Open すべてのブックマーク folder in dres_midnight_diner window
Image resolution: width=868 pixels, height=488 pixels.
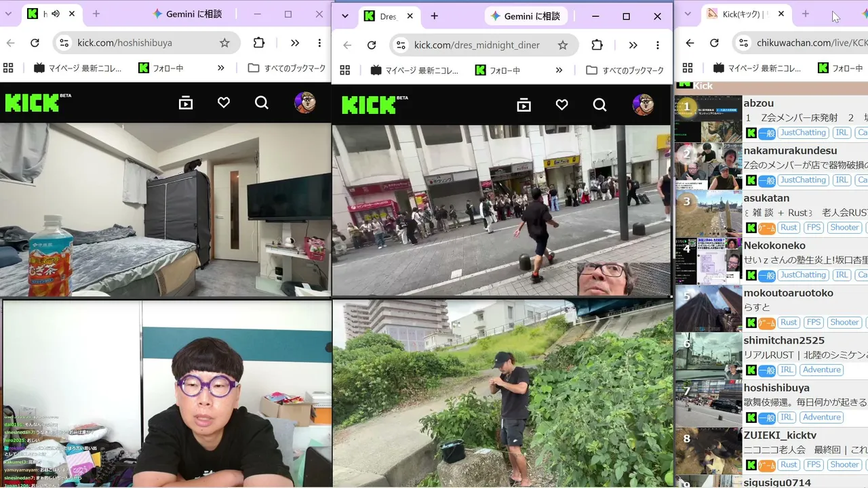[625, 70]
